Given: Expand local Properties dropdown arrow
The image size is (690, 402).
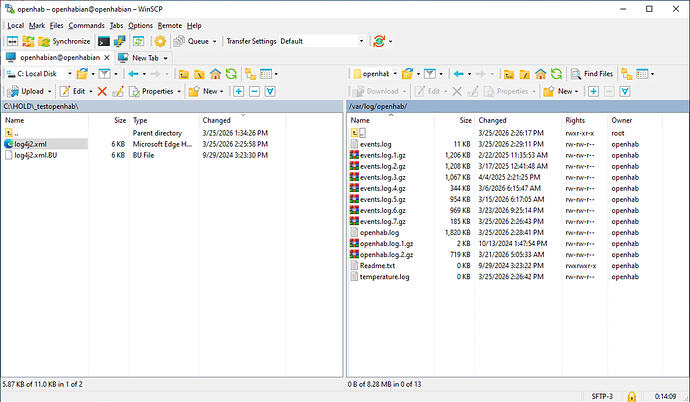Looking at the screenshot, I should [x=179, y=91].
